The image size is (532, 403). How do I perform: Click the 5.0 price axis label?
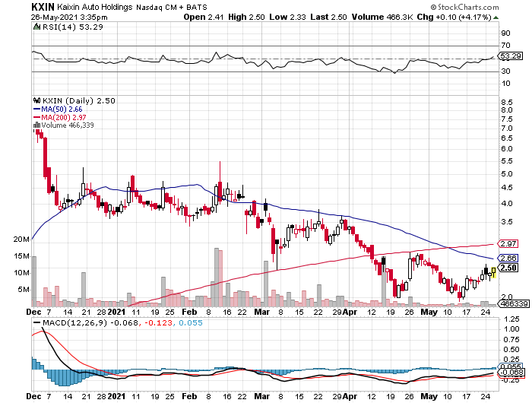tap(507, 174)
